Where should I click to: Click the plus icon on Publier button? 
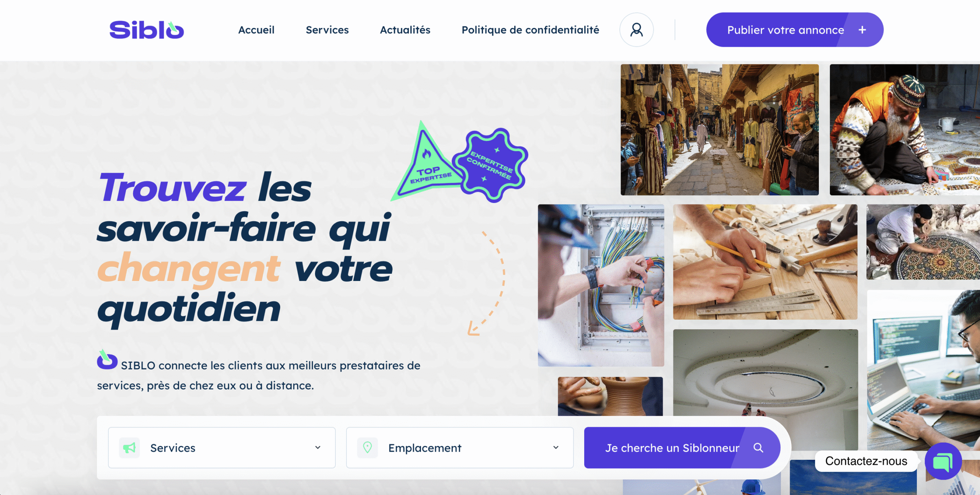point(862,30)
